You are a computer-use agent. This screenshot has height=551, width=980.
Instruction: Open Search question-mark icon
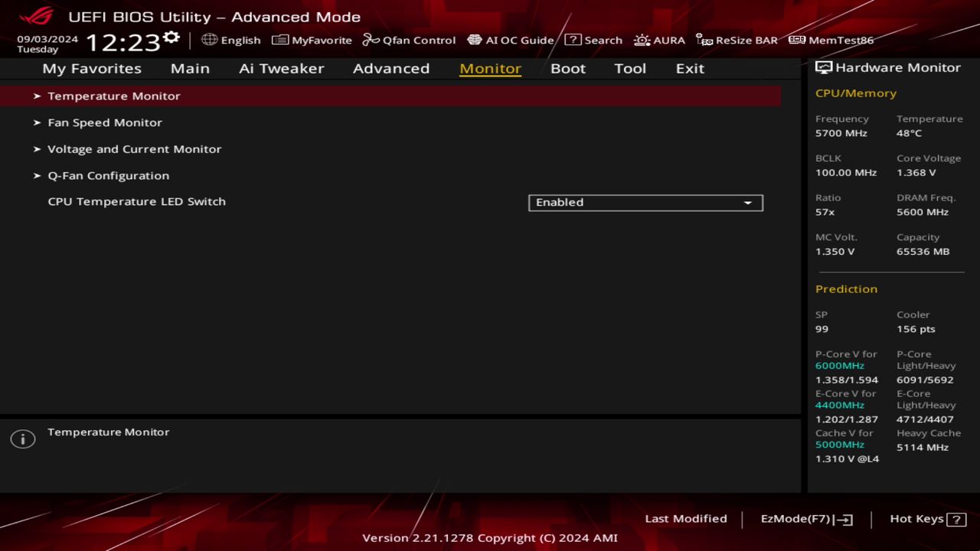[x=573, y=40]
